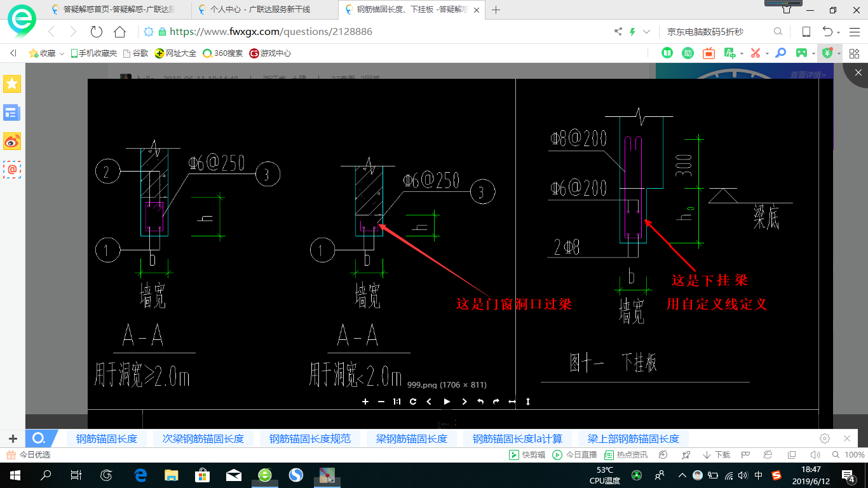Open the 网址大全 bookmark

[176, 53]
